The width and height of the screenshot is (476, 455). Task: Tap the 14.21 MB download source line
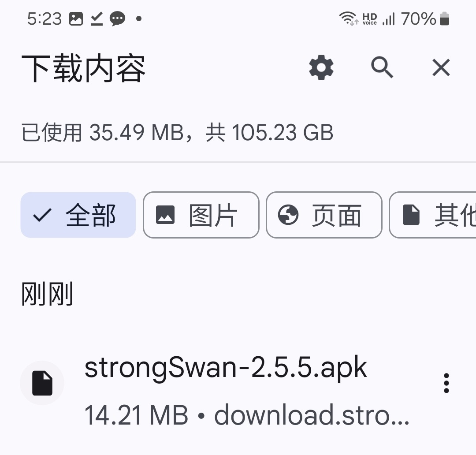247,415
